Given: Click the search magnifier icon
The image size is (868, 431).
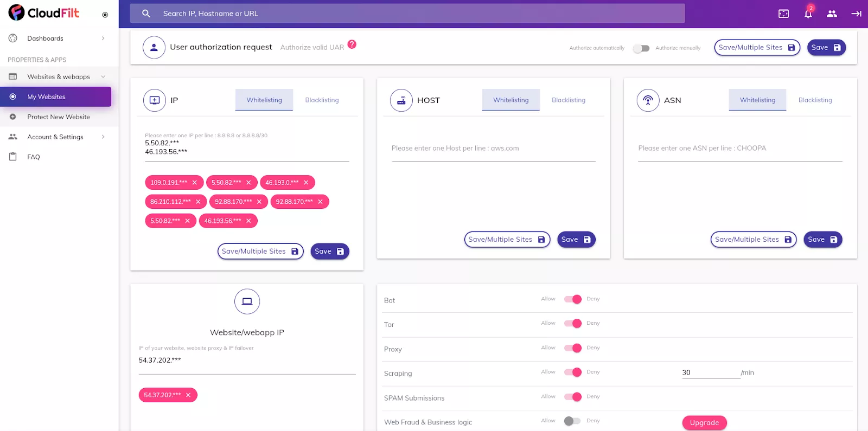Looking at the screenshot, I should [x=146, y=14].
